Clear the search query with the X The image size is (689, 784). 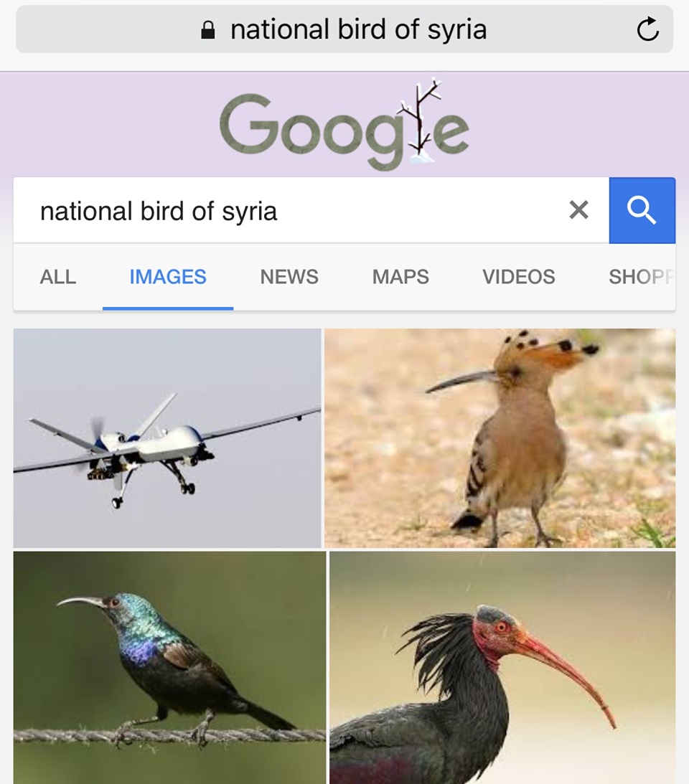pyautogui.click(x=579, y=210)
